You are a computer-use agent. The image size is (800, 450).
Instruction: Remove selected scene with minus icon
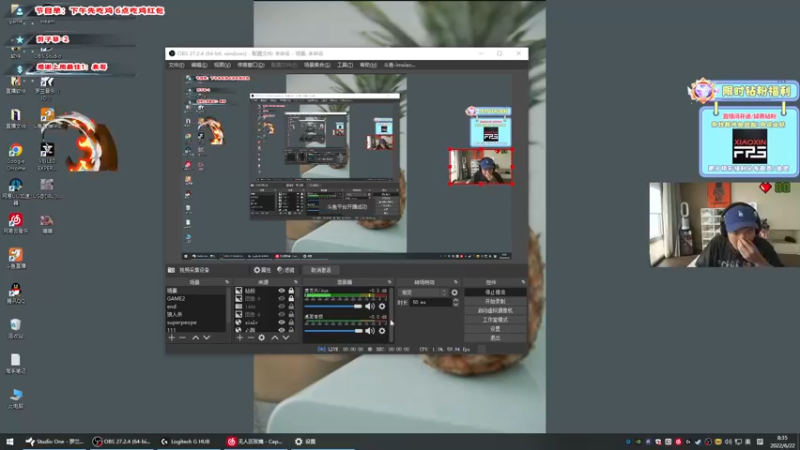click(x=183, y=338)
